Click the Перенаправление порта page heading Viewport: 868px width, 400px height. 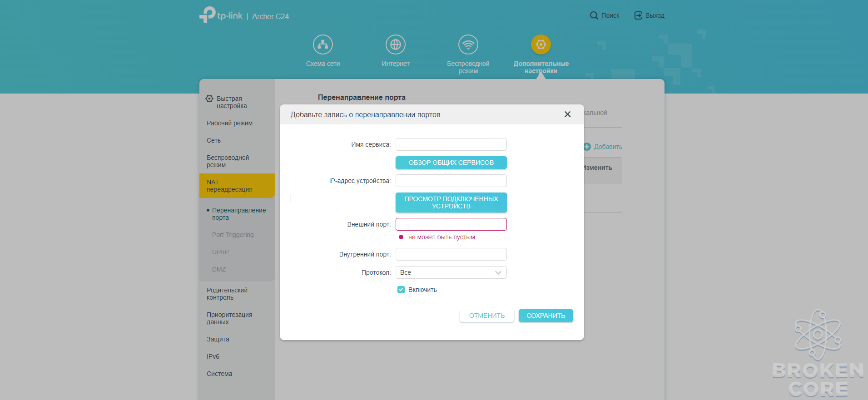[x=362, y=97]
